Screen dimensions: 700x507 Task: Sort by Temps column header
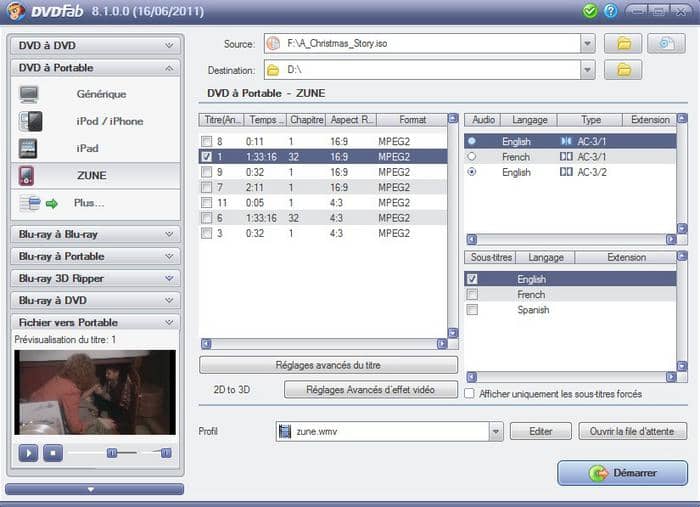(265, 120)
